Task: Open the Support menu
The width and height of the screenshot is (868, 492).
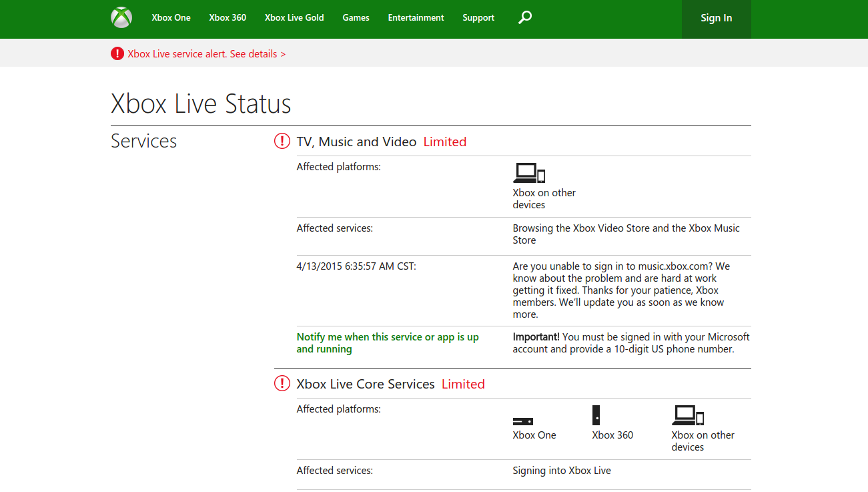Action: (x=478, y=18)
